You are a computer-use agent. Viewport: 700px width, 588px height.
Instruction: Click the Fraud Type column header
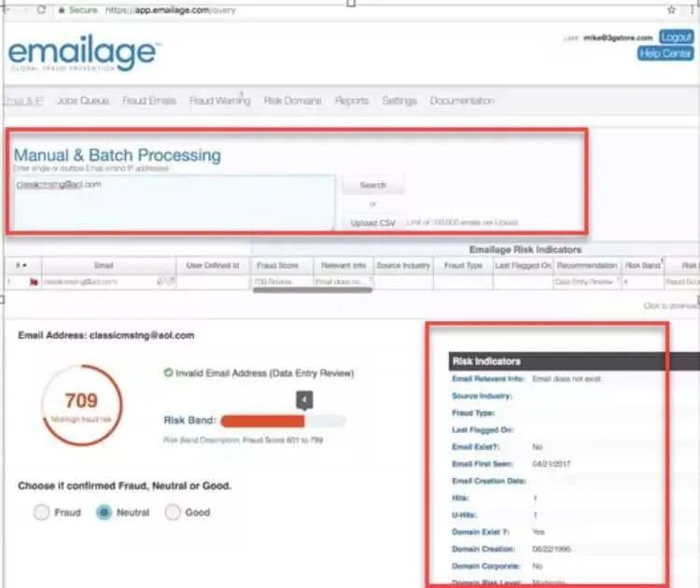463,265
